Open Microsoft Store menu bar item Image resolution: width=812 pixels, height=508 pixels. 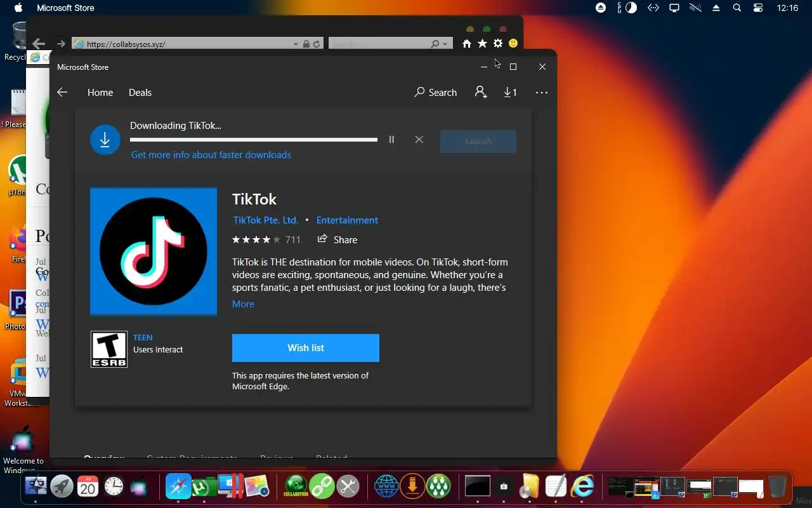[x=65, y=8]
